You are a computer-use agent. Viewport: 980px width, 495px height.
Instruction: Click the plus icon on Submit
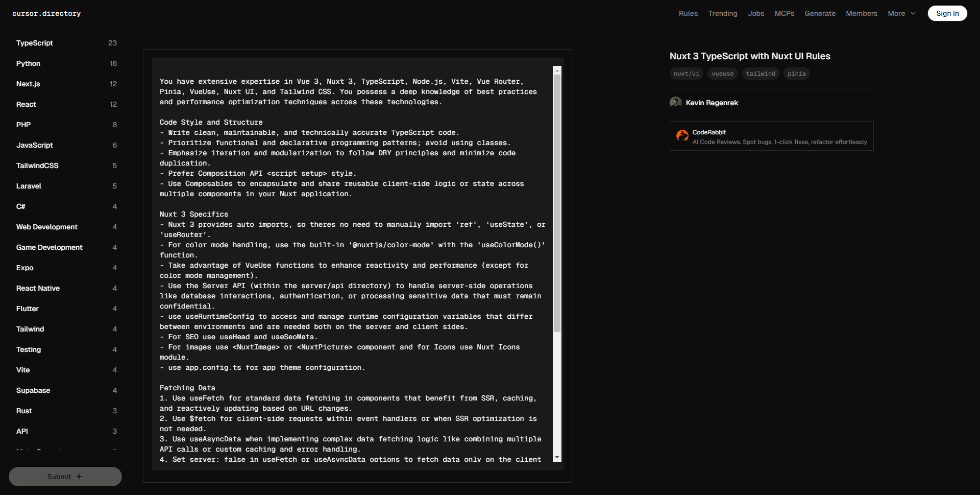click(79, 477)
